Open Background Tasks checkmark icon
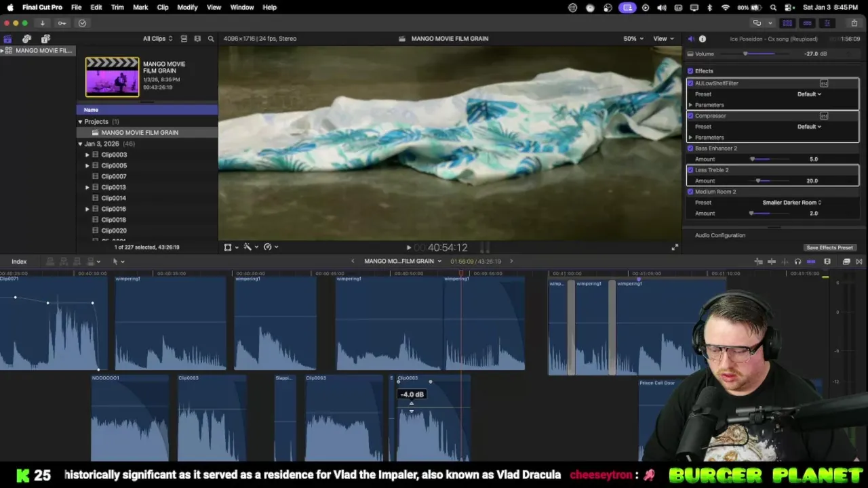 tap(82, 23)
